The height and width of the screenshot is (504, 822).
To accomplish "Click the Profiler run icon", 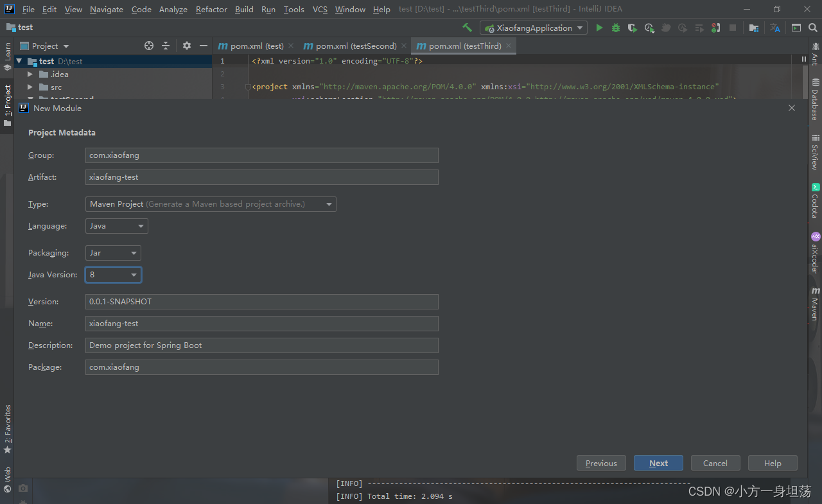I will point(649,28).
